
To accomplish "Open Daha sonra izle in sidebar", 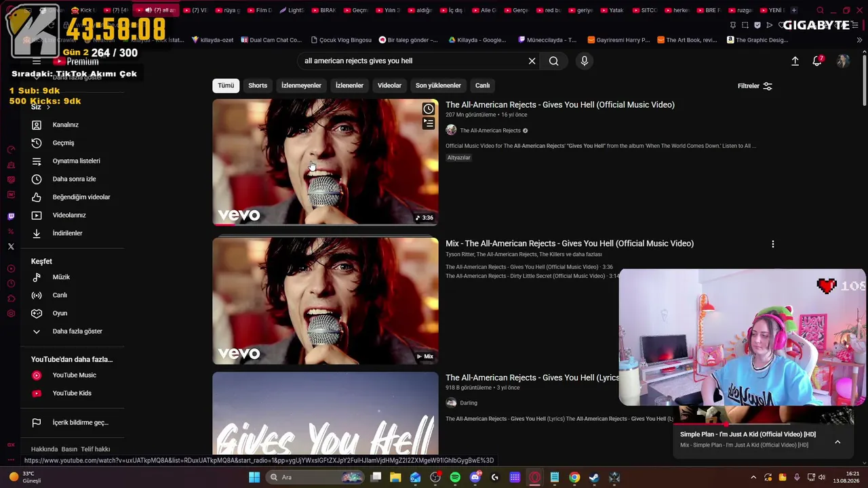I will 74,179.
